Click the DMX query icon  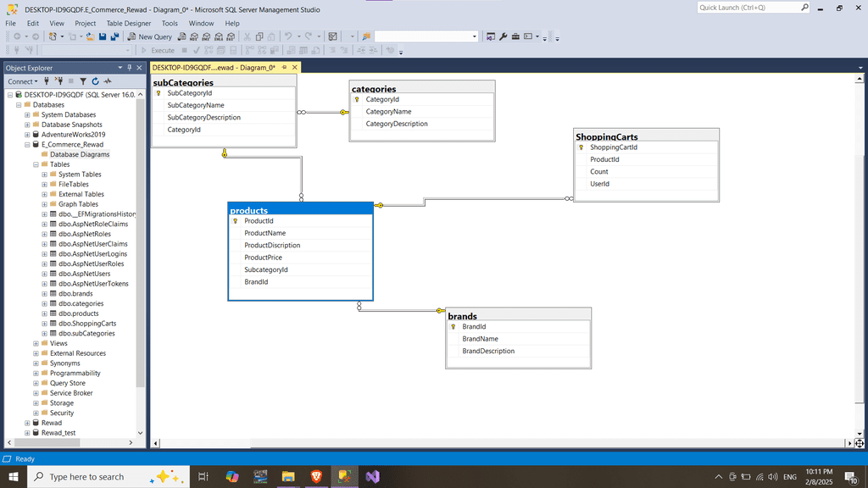pyautogui.click(x=206, y=36)
